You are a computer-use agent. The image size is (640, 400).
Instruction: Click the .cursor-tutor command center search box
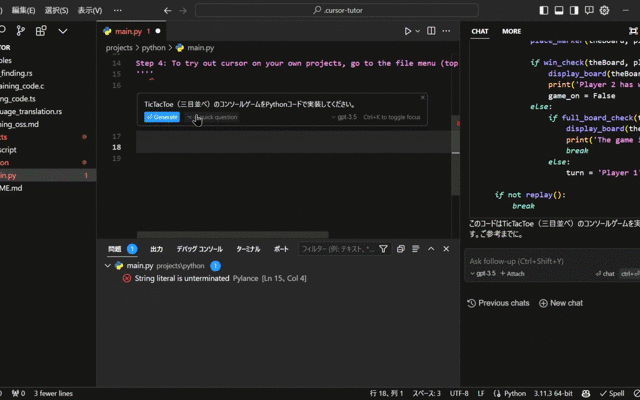pos(337,10)
